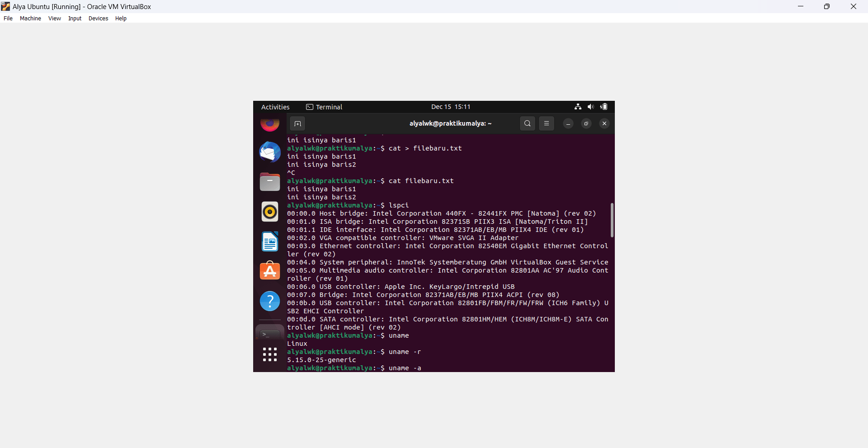
Task: Click the 'cat > filebaru.txt' command line
Action: coord(374,148)
